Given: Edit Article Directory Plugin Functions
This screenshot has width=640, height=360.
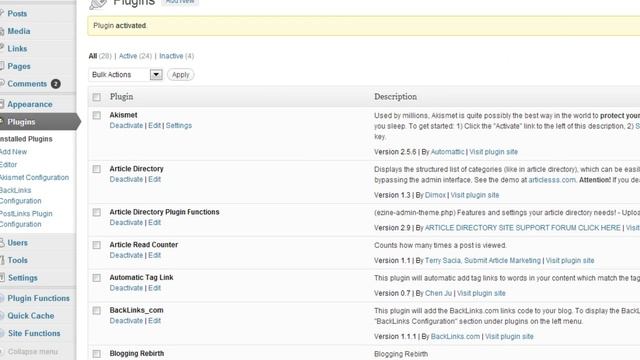Looking at the screenshot, I should (154, 223).
